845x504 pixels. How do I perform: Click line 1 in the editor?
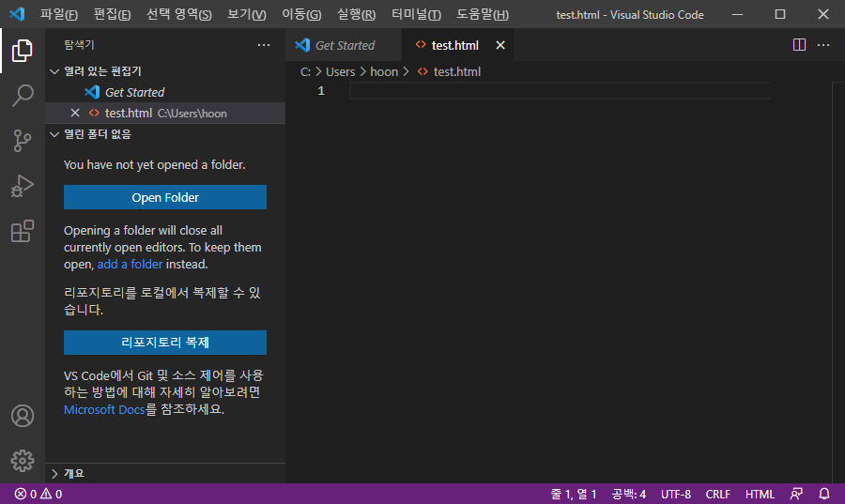click(x=560, y=91)
